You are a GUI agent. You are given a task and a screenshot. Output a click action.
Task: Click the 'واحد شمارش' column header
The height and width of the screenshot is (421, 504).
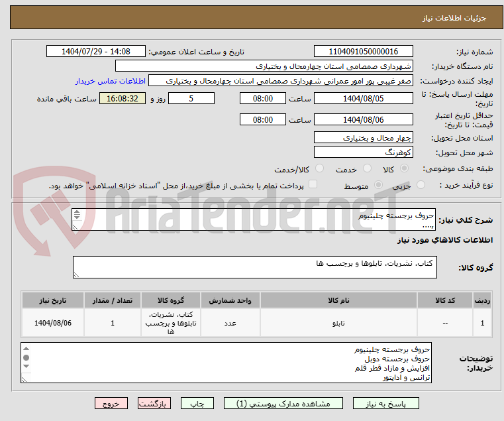pyautogui.click(x=230, y=300)
